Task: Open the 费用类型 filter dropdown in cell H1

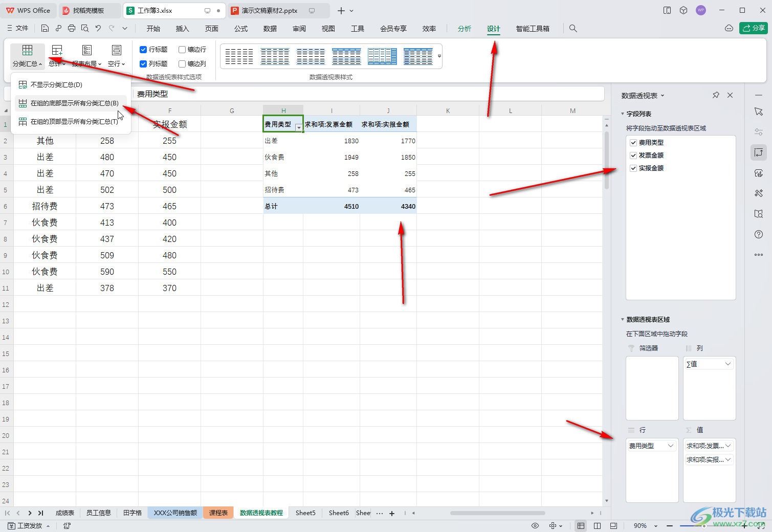Action: (299, 127)
